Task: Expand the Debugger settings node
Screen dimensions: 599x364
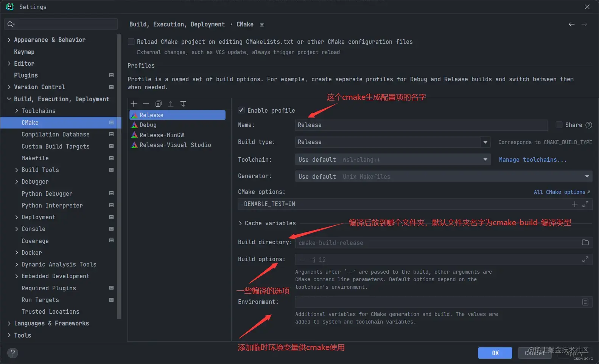Action: point(17,181)
